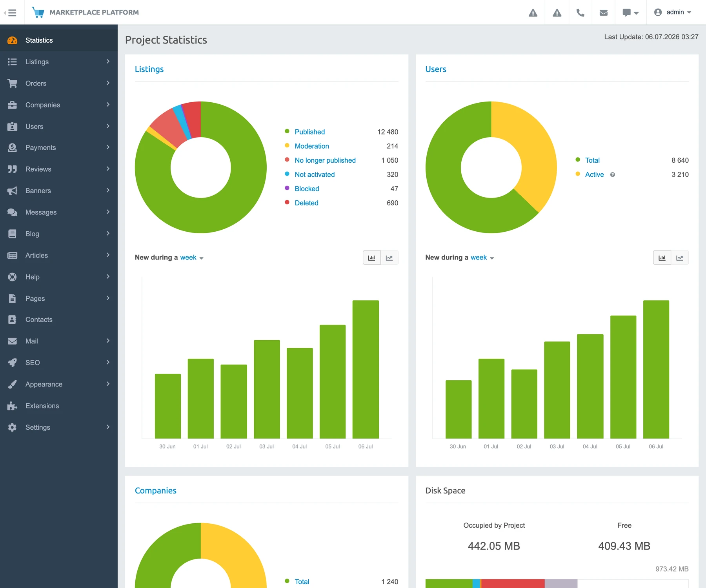Click the shopping cart logo icon
This screenshot has width=706, height=588.
(x=38, y=12)
